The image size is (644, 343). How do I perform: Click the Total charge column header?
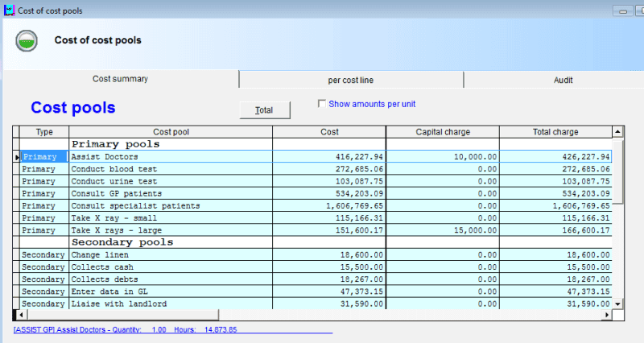click(x=555, y=132)
